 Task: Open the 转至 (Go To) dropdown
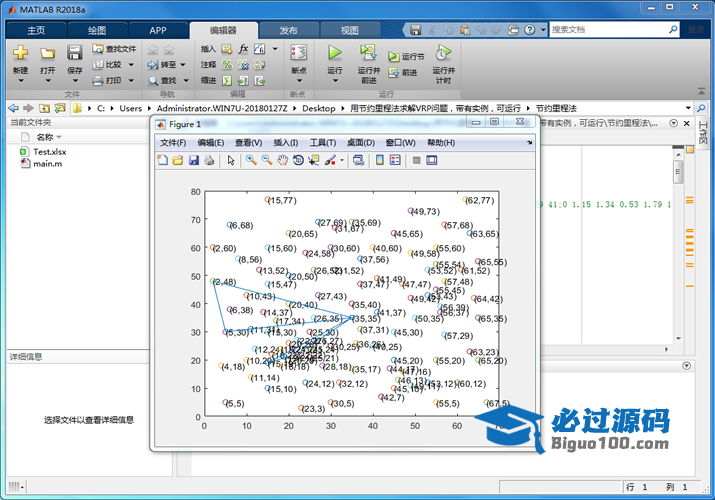183,65
